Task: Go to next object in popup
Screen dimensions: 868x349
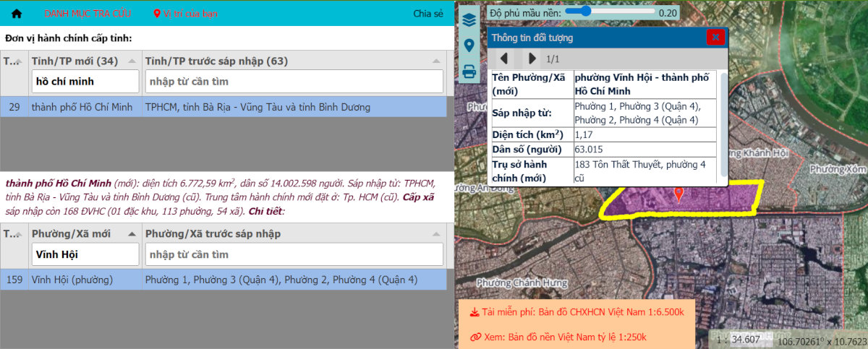Action: click(x=532, y=59)
